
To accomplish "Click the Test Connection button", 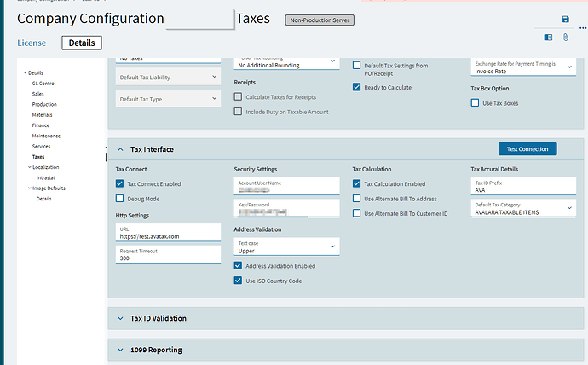I will coord(527,149).
